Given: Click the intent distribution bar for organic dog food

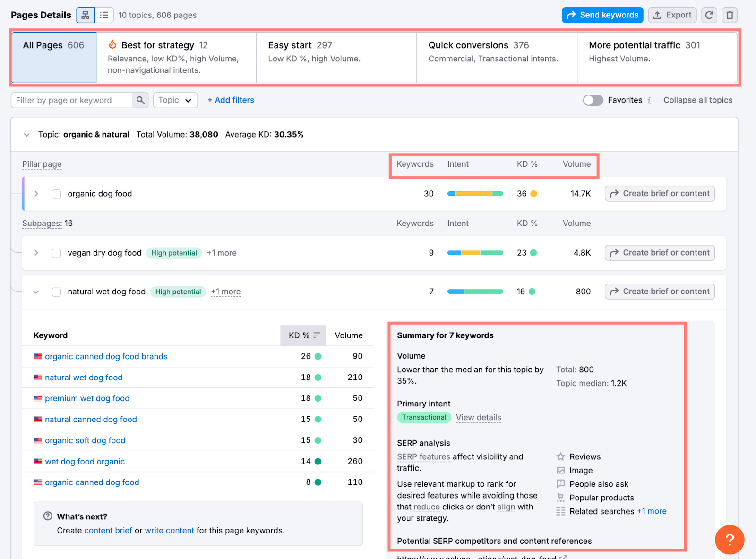Looking at the screenshot, I should (475, 194).
